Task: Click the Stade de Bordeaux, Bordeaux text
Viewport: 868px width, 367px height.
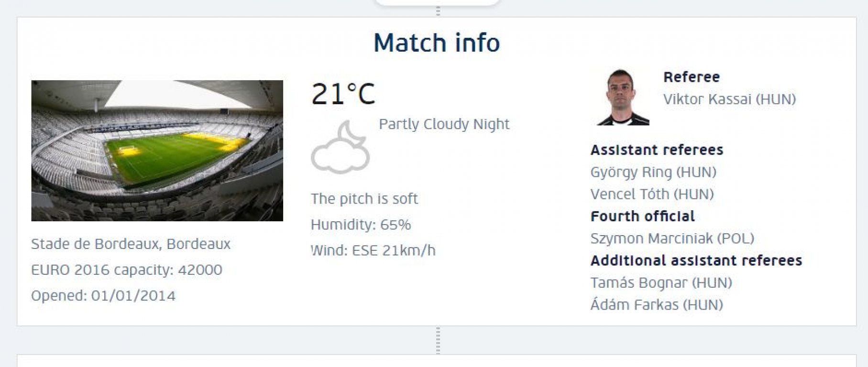Action: pyautogui.click(x=131, y=244)
